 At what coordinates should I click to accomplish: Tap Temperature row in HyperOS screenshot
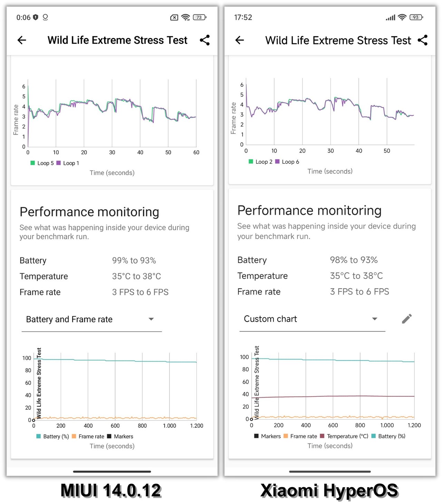point(330,276)
